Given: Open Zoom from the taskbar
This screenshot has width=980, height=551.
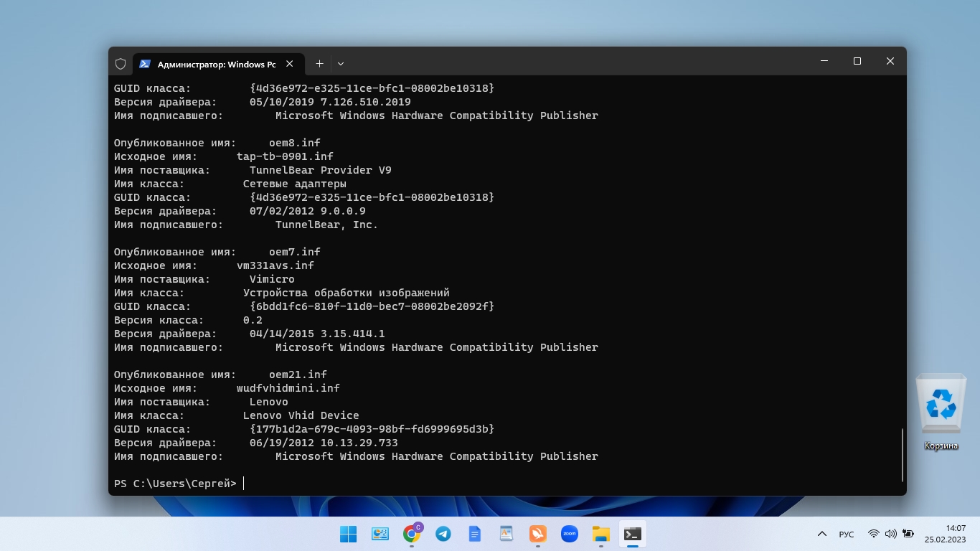Looking at the screenshot, I should pos(570,534).
